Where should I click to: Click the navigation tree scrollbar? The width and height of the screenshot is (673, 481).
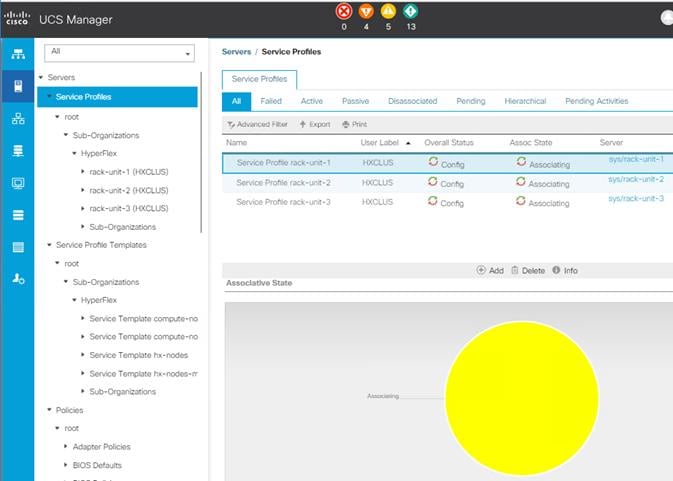pos(201,152)
